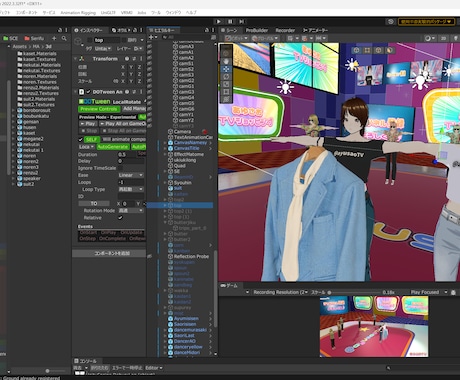Click the boroborosuit asset in the Project panel
The width and height of the screenshot is (460, 380).
[34, 110]
